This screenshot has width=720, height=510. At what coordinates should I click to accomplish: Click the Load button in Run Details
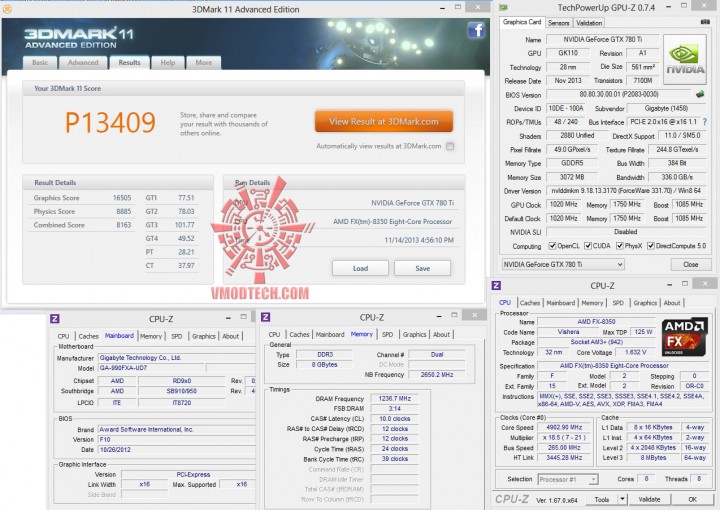(x=360, y=268)
